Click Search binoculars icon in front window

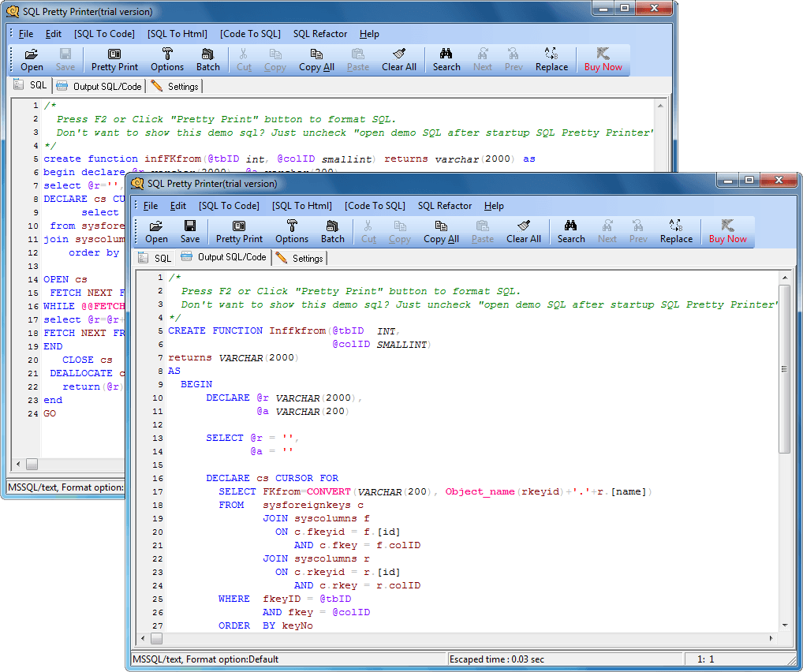[x=571, y=232]
